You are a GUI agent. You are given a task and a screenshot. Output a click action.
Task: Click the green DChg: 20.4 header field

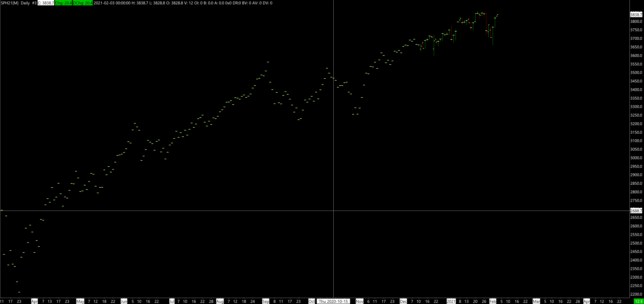pos(82,3)
